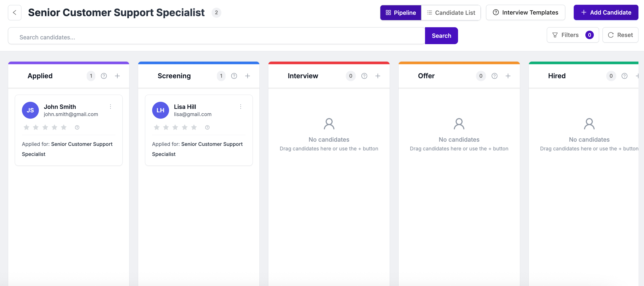Click the plus icon on the Offer column

(x=508, y=76)
